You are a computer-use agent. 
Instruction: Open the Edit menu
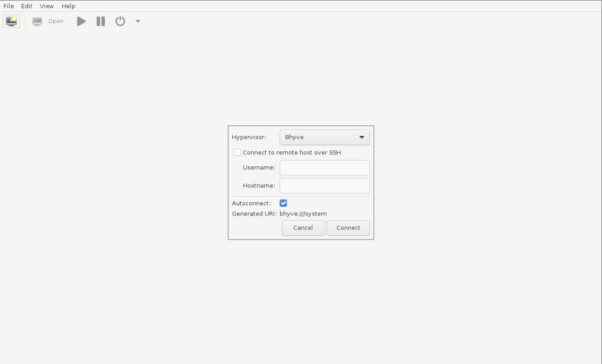pyautogui.click(x=27, y=6)
